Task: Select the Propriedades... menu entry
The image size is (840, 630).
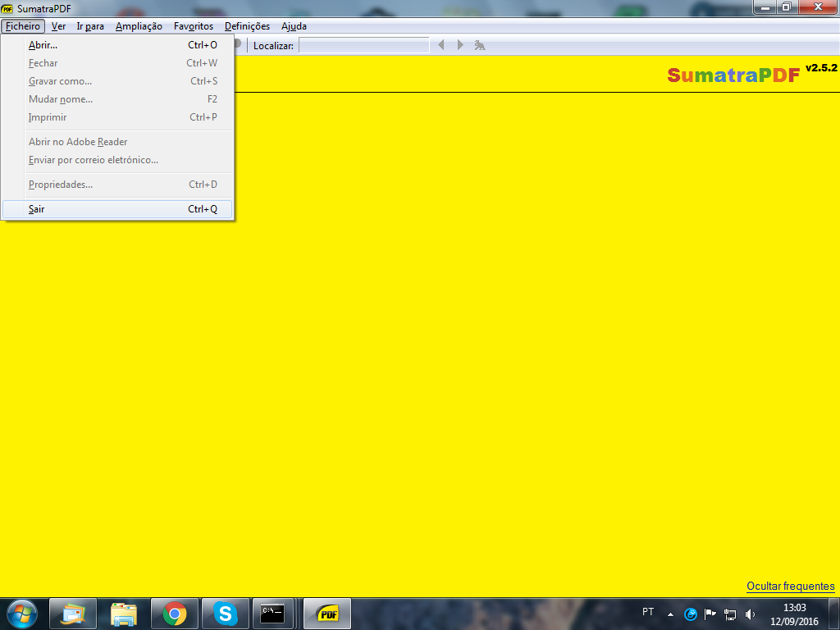Action: click(x=117, y=185)
